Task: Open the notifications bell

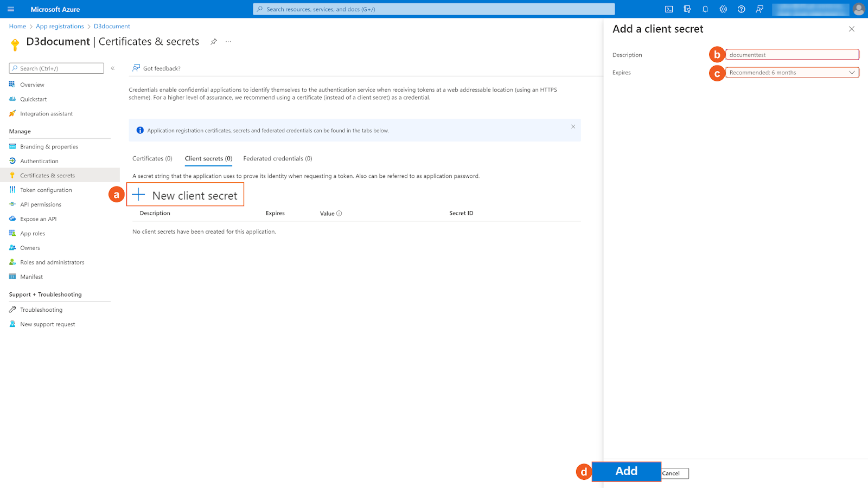Action: click(x=705, y=9)
